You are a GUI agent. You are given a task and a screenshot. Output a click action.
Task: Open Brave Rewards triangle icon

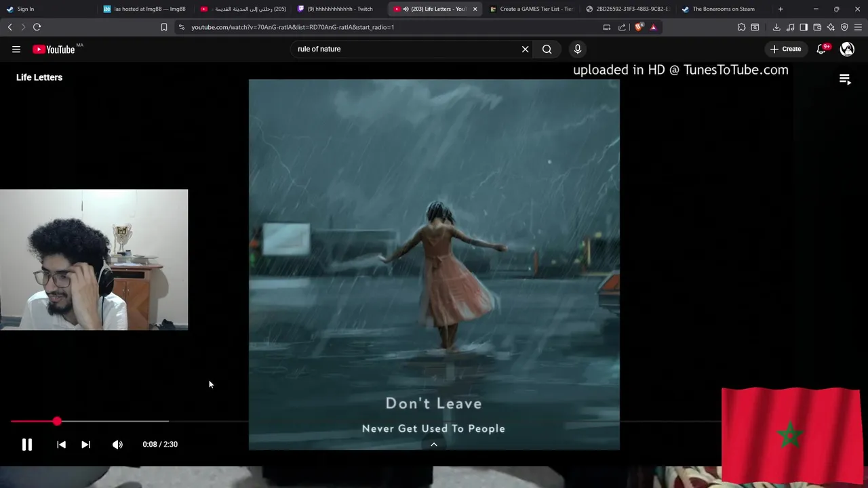653,27
